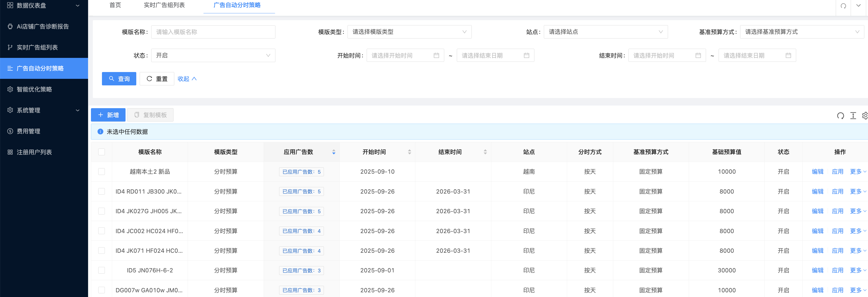Viewport: 868px width, 297px height.
Task: Click the 开始时间 column sort arrows
Action: [x=409, y=152]
